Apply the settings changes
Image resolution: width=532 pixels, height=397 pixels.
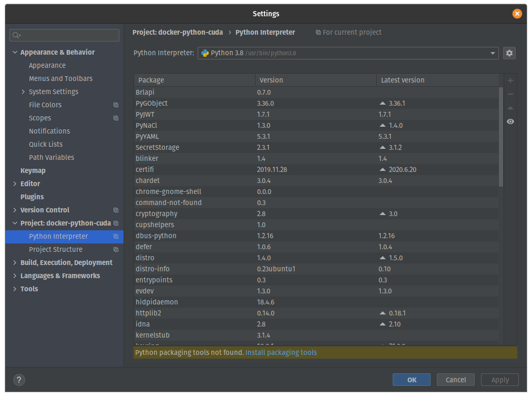[499, 380]
